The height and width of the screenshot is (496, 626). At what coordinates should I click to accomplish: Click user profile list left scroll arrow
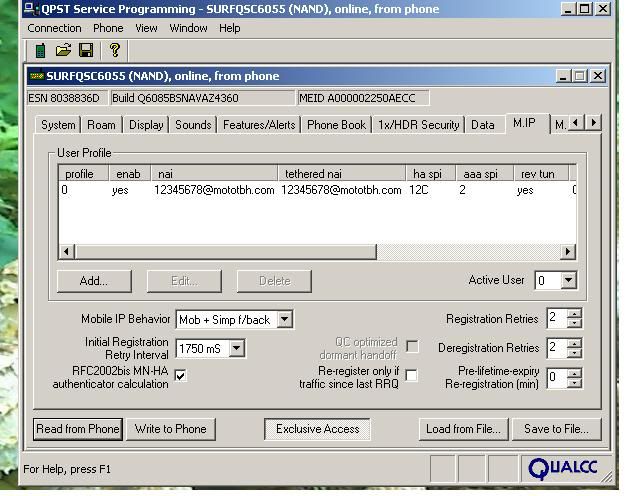pos(66,252)
